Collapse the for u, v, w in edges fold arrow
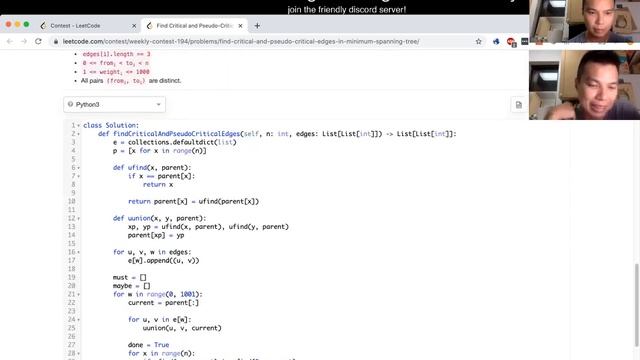 [78, 252]
